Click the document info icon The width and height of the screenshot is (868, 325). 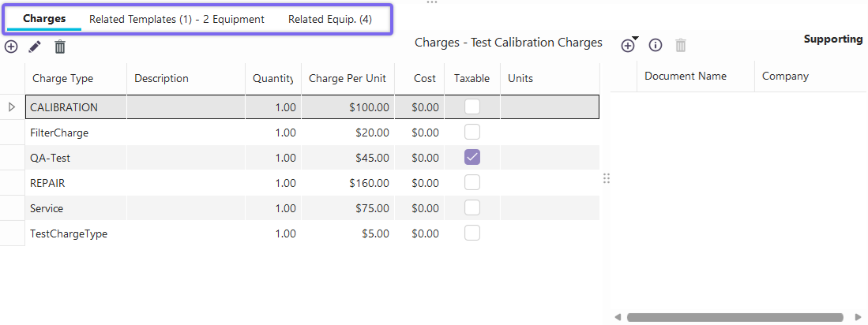[x=656, y=46]
